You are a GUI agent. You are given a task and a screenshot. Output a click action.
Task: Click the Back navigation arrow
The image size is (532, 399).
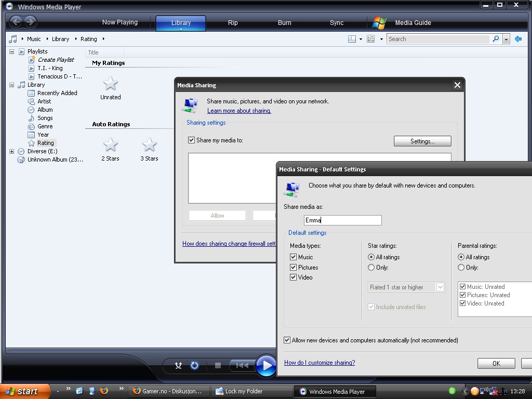coord(16,22)
